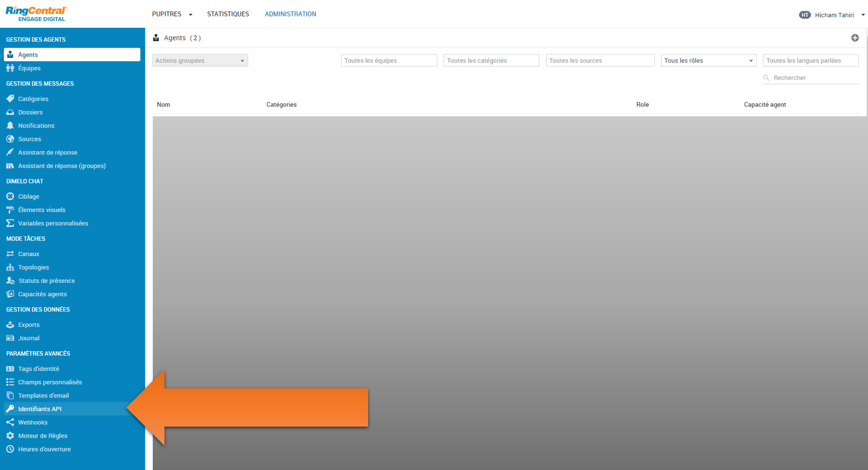This screenshot has height=470, width=868.
Task: Open the Champs personnalisés page
Action: [x=72, y=382]
